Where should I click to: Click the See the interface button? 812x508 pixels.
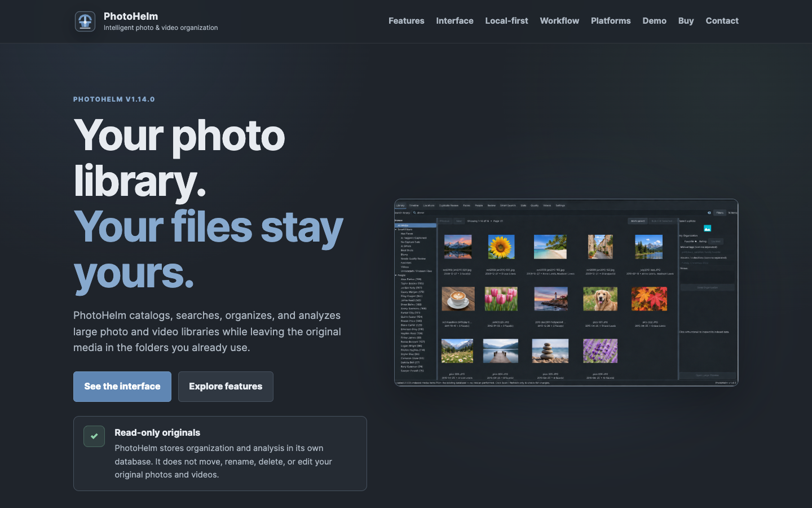click(x=122, y=387)
